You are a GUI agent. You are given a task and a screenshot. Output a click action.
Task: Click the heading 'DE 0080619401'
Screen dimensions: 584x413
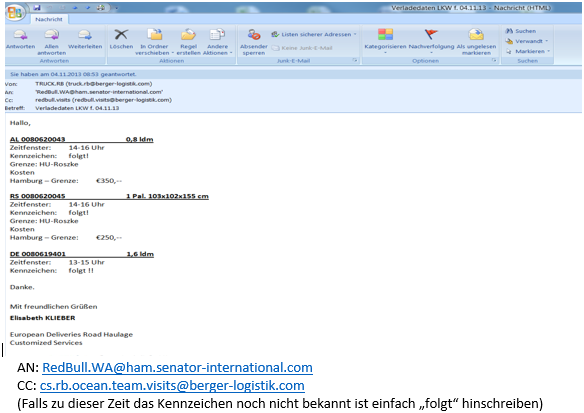38,254
